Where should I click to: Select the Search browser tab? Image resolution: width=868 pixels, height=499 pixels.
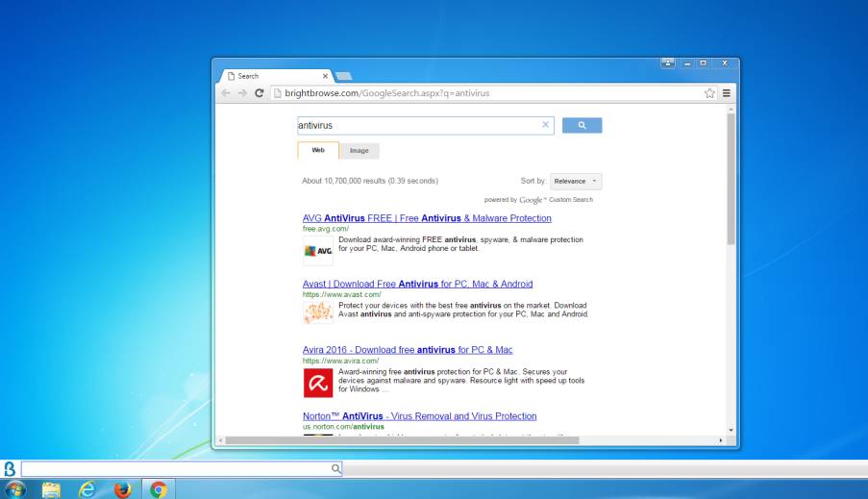tap(276, 76)
